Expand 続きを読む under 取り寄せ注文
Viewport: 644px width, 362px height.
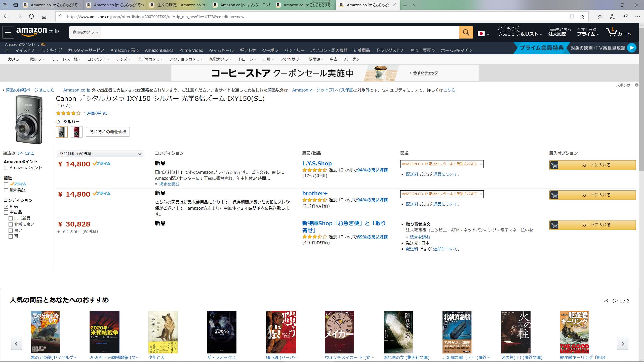click(420, 237)
